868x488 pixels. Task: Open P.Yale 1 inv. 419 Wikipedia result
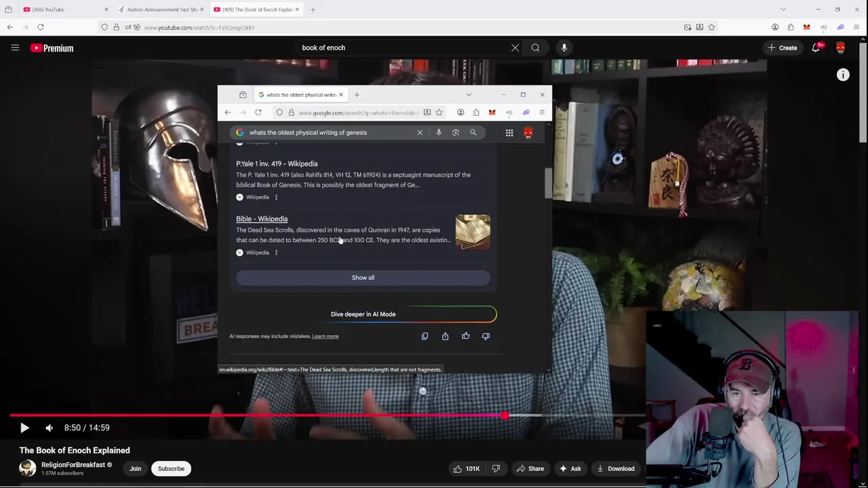tap(277, 163)
